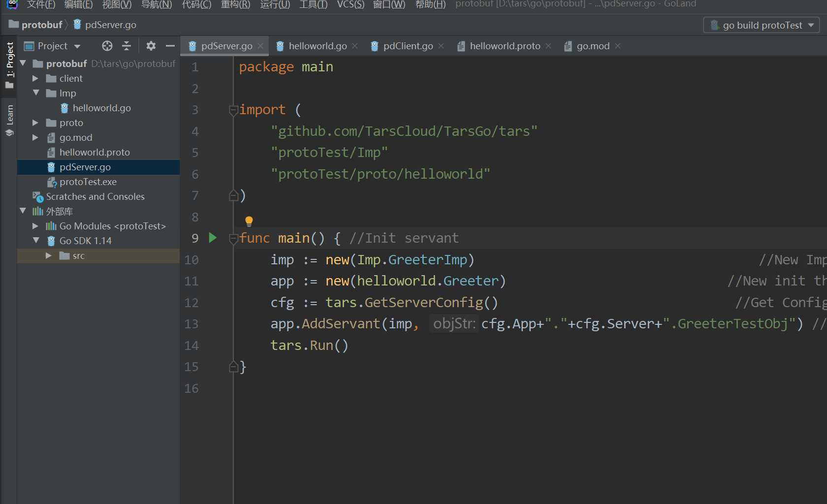The image size is (827, 504).
Task: Open the 工具(T) menu
Action: click(x=313, y=4)
